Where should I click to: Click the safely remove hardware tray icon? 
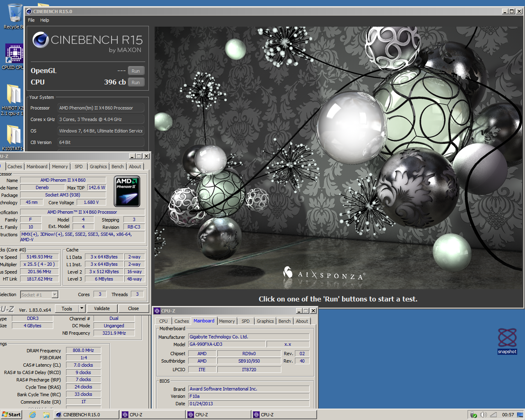click(x=474, y=415)
